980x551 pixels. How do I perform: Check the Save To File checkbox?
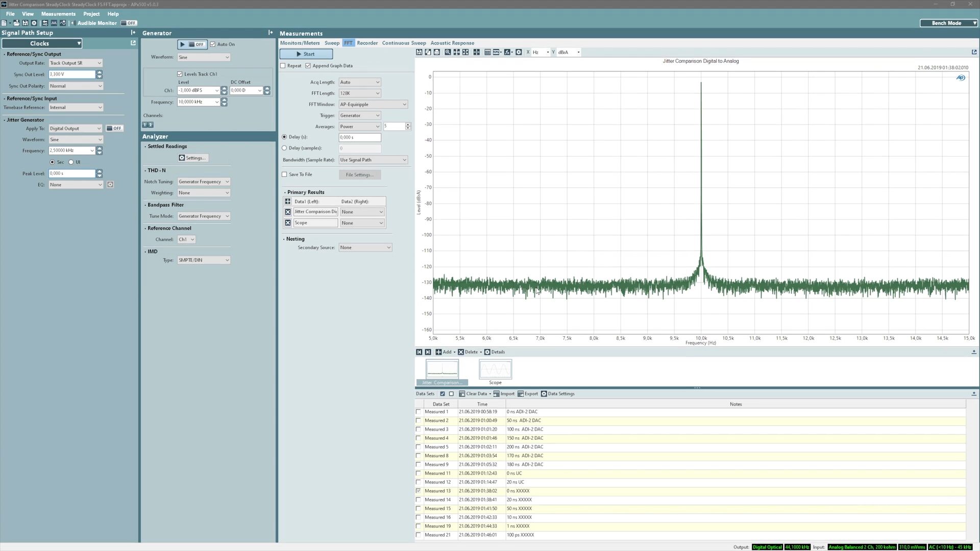[x=285, y=174]
